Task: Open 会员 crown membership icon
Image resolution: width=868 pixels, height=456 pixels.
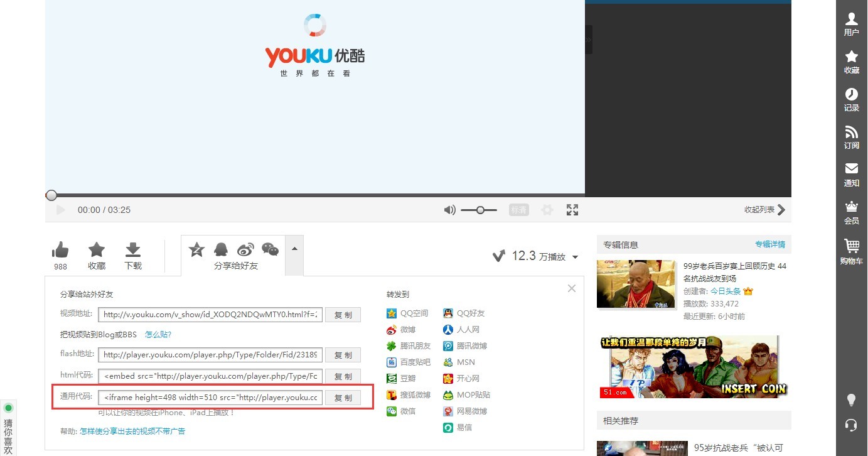Action: pyautogui.click(x=851, y=212)
